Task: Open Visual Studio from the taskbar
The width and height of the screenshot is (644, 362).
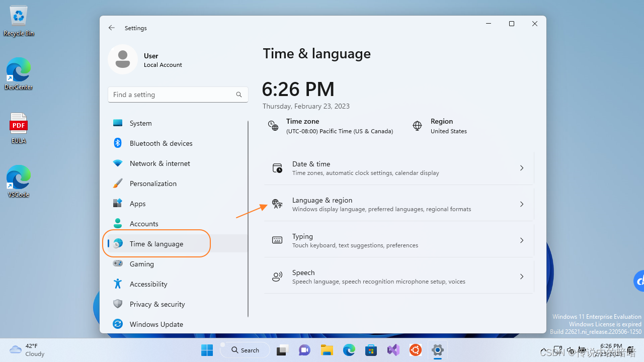Action: point(393,350)
